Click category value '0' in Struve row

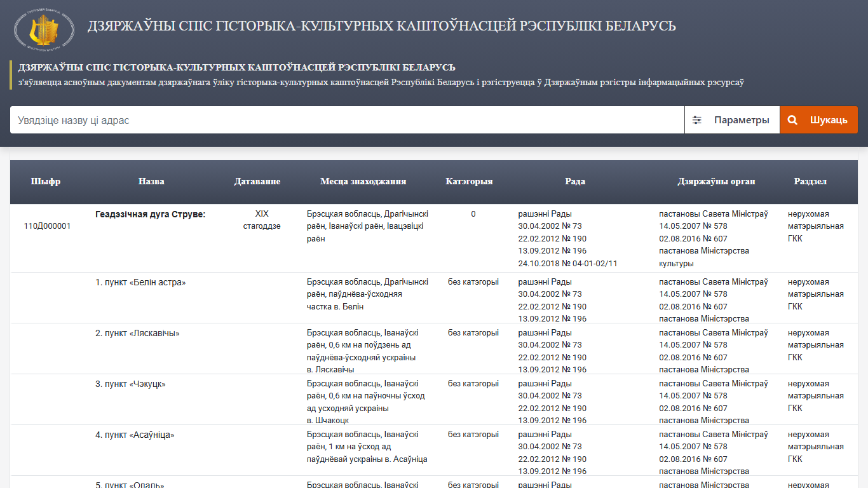click(x=473, y=214)
